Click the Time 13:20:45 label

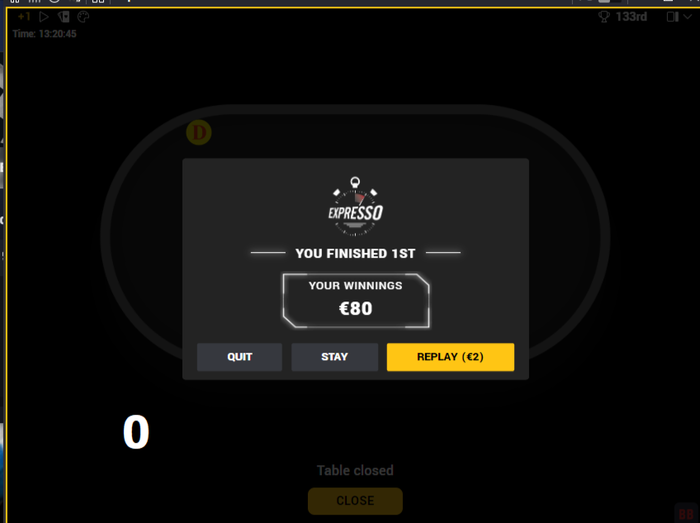pos(44,34)
